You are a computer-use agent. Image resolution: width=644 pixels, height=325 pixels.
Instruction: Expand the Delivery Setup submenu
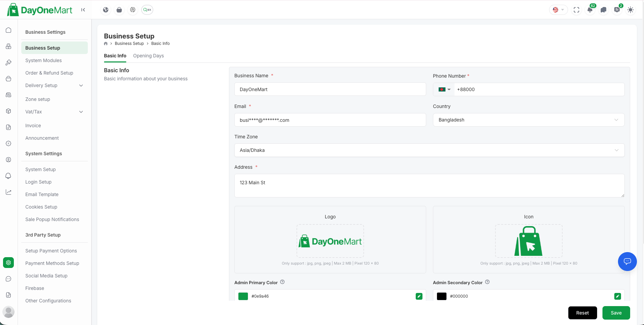pyautogui.click(x=54, y=85)
